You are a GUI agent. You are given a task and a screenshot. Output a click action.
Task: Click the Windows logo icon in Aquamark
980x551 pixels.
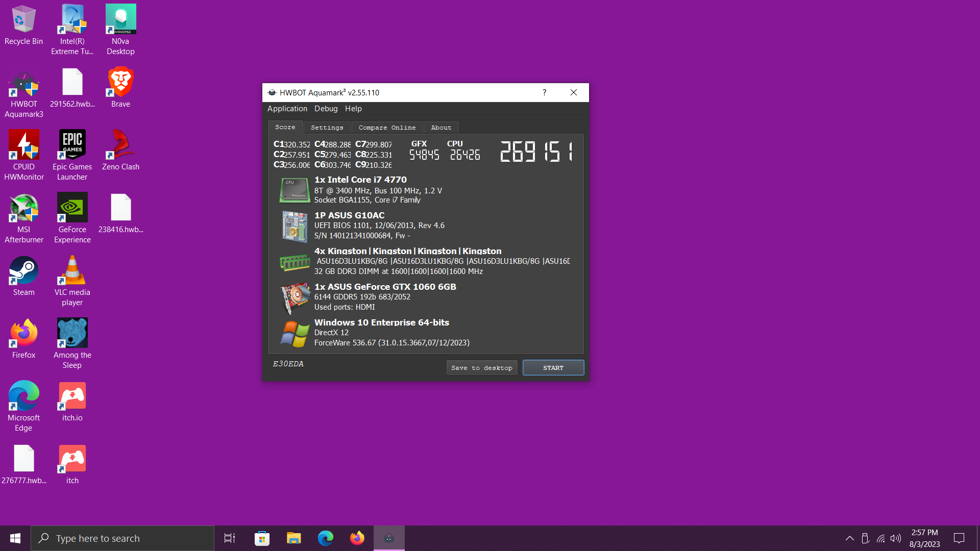(x=295, y=334)
